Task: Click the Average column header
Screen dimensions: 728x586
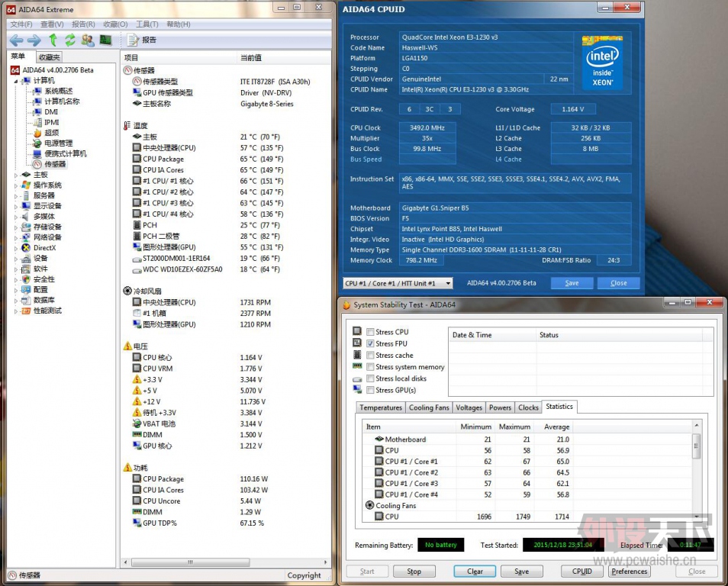Action: coord(553,427)
